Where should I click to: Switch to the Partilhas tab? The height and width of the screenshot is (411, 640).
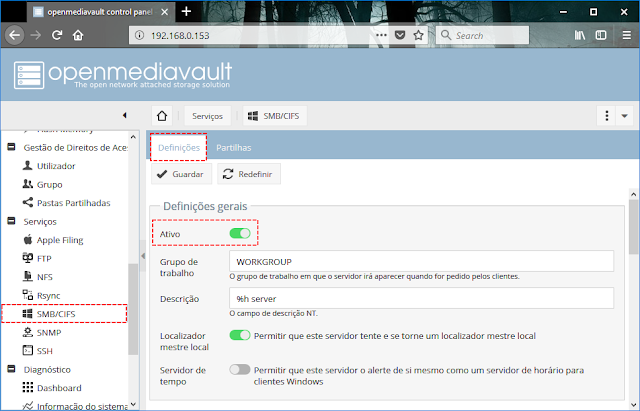[233, 148]
